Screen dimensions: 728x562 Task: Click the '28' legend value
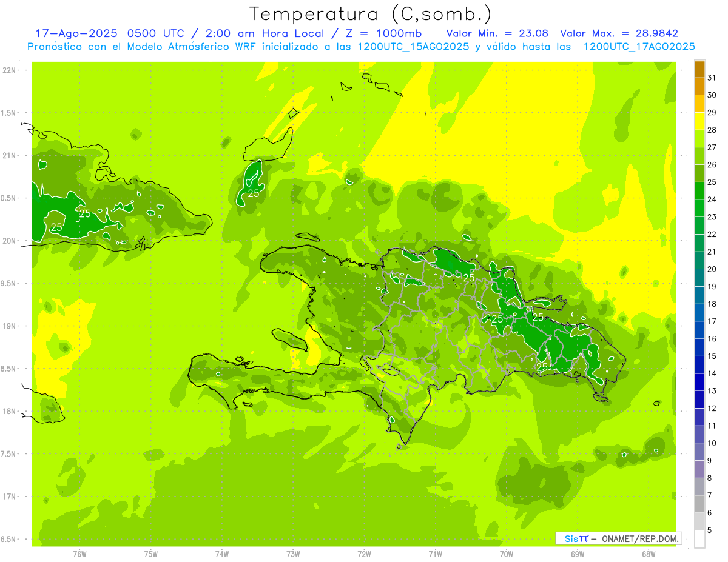click(712, 130)
